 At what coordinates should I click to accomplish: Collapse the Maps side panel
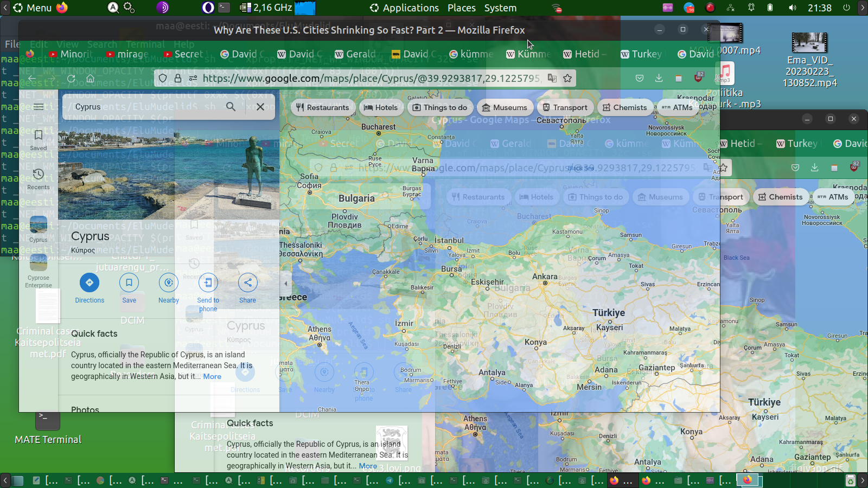point(286,283)
